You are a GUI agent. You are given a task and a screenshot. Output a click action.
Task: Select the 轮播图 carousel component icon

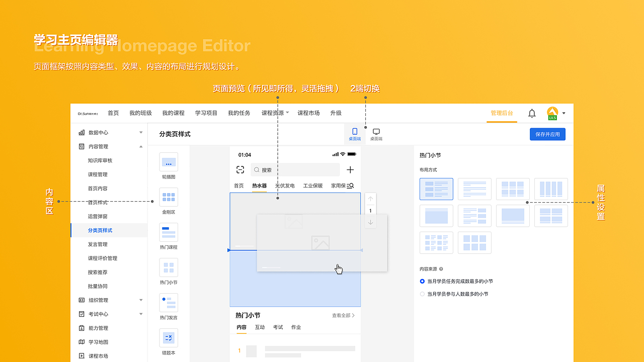(x=169, y=162)
